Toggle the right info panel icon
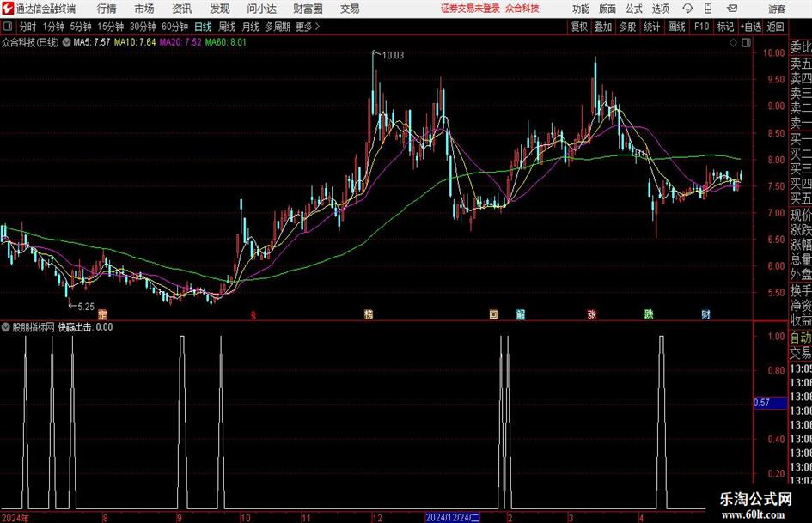The image size is (812, 523). coord(746,43)
